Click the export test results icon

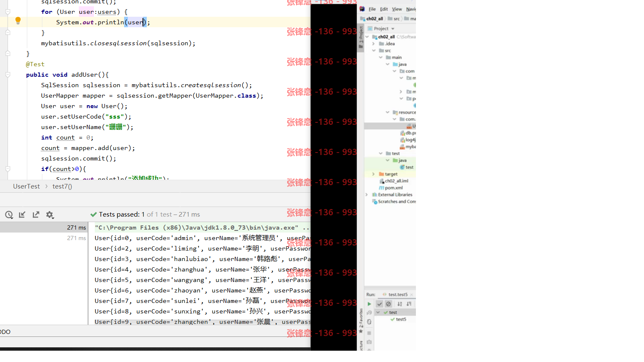pos(36,215)
